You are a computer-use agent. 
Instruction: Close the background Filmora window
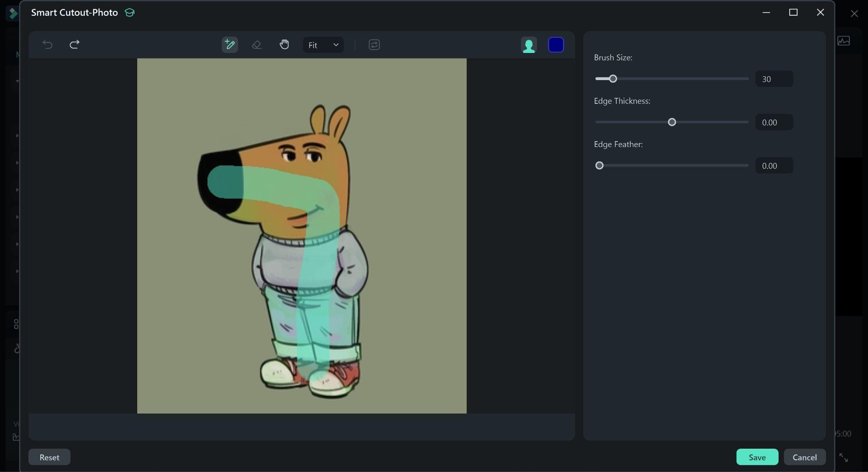pos(854,14)
